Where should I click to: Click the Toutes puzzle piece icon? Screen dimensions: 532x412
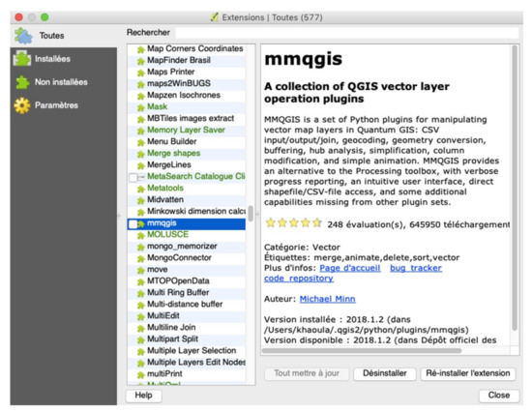click(x=23, y=36)
